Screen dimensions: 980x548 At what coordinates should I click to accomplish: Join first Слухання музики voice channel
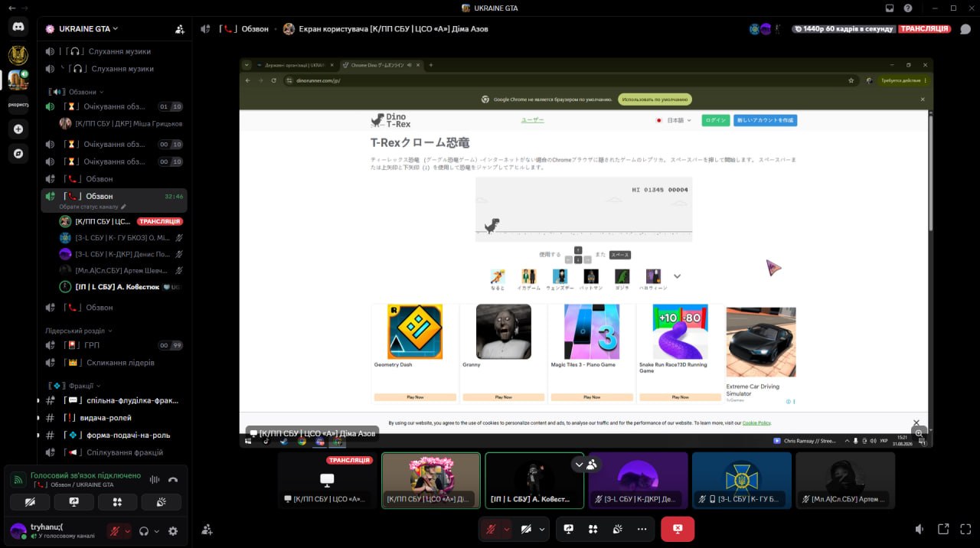tap(114, 51)
